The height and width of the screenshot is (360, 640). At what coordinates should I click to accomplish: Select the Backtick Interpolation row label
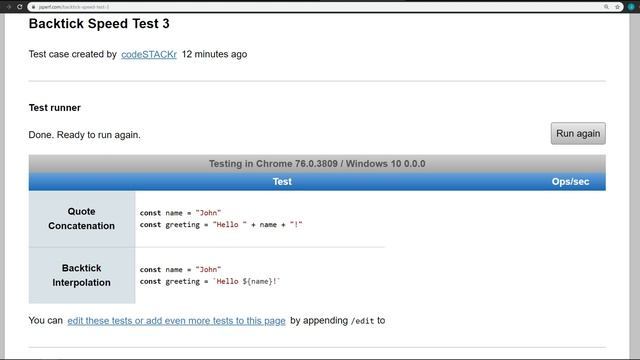82,276
